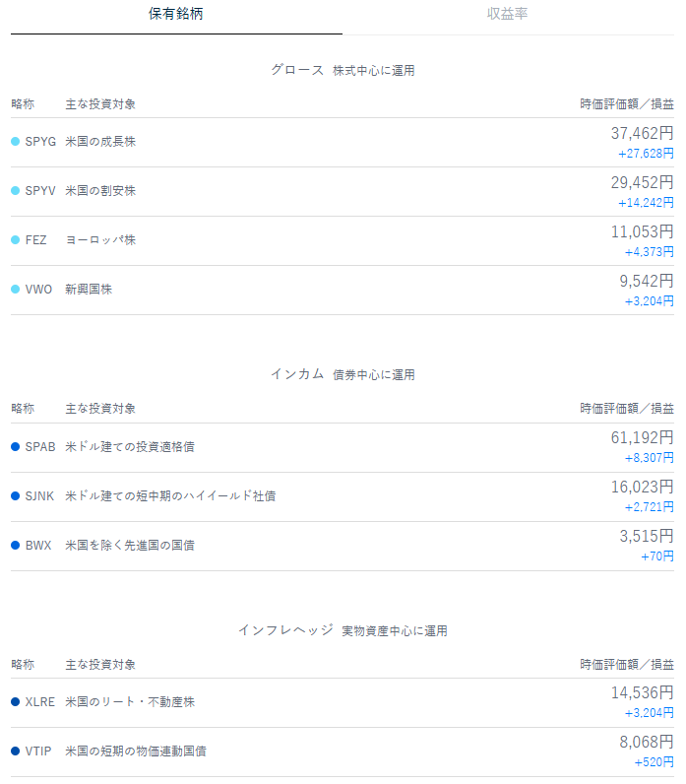Image resolution: width=686 pixels, height=784 pixels.
Task: Select the 米ドル建ての短中期のハイイールド社債 description
Action: [x=170, y=496]
